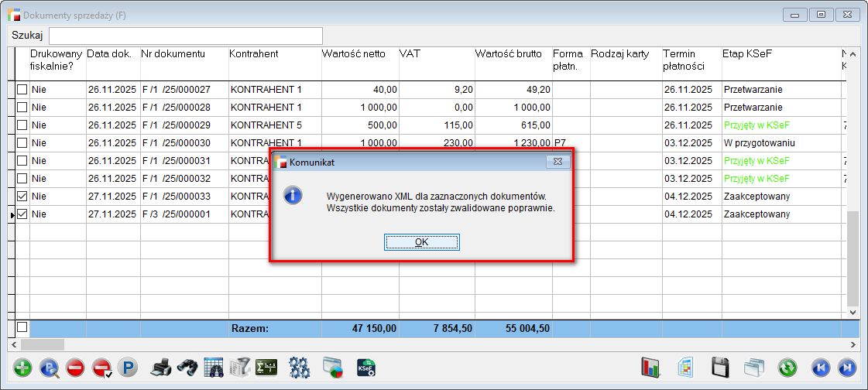This screenshot has width=868, height=390.
Task: Jump to first record with blue arrow
Action: [x=820, y=368]
